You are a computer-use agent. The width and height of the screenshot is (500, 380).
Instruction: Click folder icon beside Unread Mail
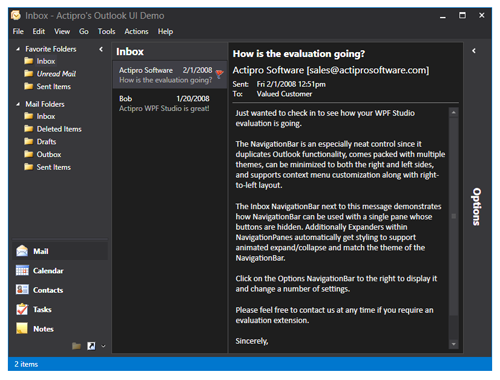pyautogui.click(x=29, y=73)
